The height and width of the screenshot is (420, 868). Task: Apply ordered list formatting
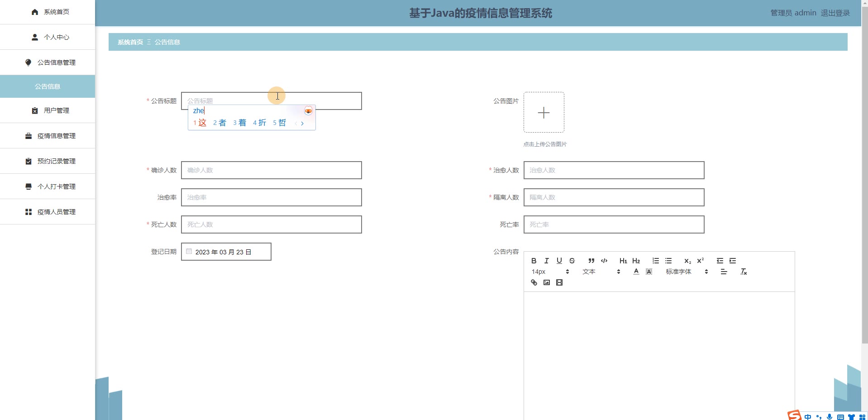pyautogui.click(x=655, y=261)
